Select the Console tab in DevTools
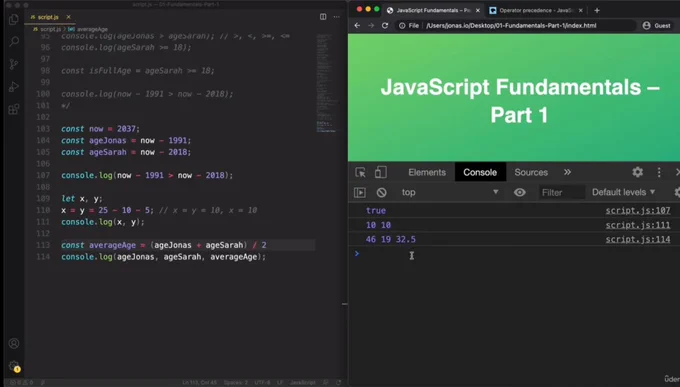680x387 pixels. (480, 172)
